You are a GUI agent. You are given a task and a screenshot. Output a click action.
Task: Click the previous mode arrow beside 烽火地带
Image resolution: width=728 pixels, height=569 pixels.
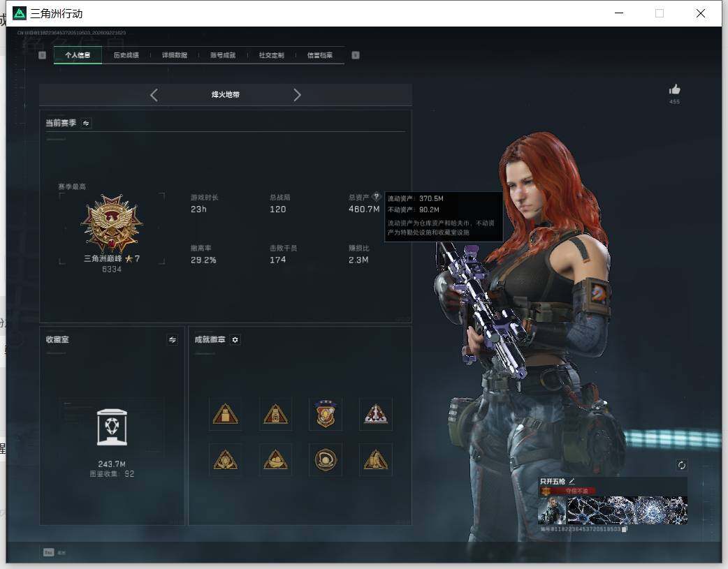click(x=154, y=95)
